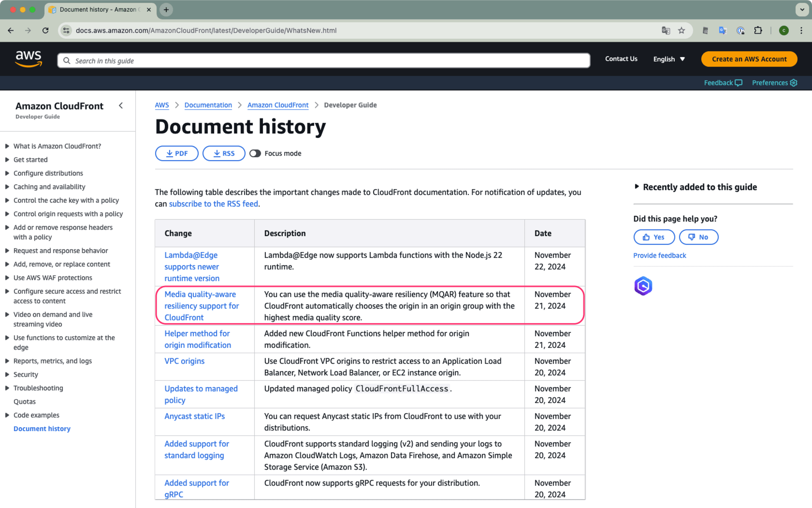Open the extensions puzzle icon
The height and width of the screenshot is (508, 812).
[x=758, y=30]
